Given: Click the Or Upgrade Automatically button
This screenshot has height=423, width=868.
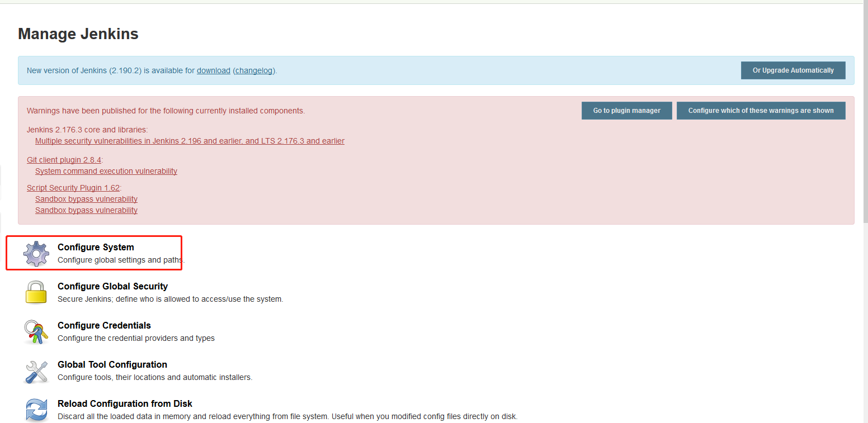Looking at the screenshot, I should point(793,70).
